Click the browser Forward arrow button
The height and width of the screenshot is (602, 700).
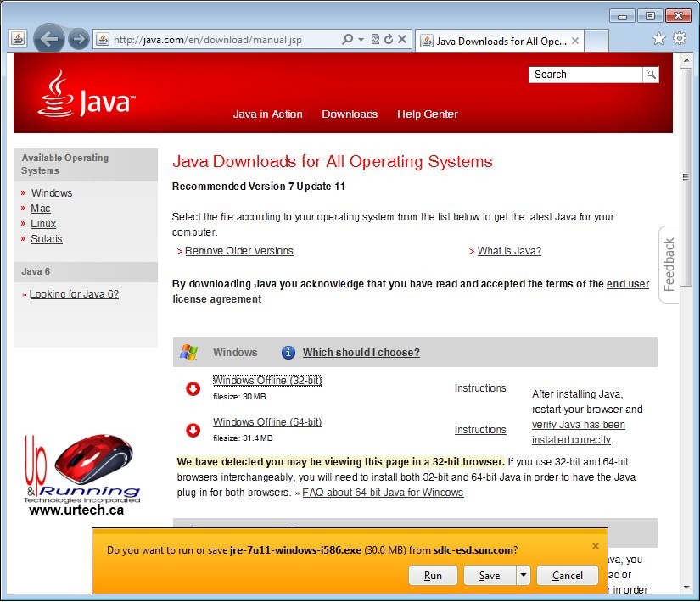click(x=78, y=39)
